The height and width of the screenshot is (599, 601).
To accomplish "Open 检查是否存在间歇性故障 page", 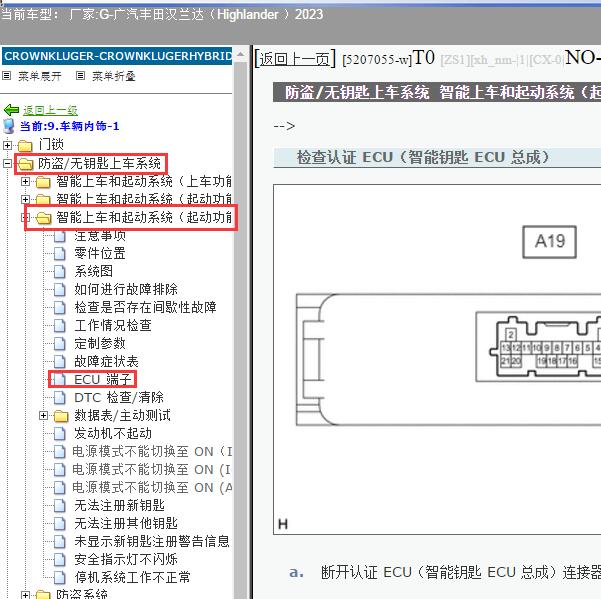I will pyautogui.click(x=145, y=307).
